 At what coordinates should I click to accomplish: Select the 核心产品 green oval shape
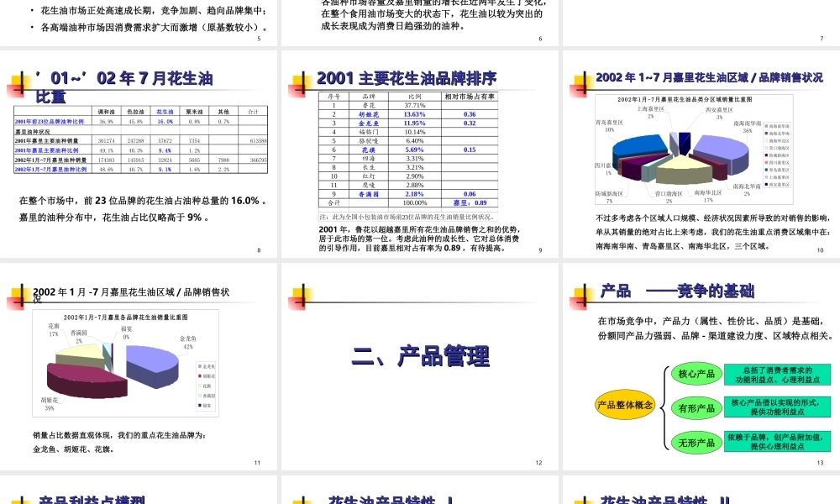tap(697, 374)
